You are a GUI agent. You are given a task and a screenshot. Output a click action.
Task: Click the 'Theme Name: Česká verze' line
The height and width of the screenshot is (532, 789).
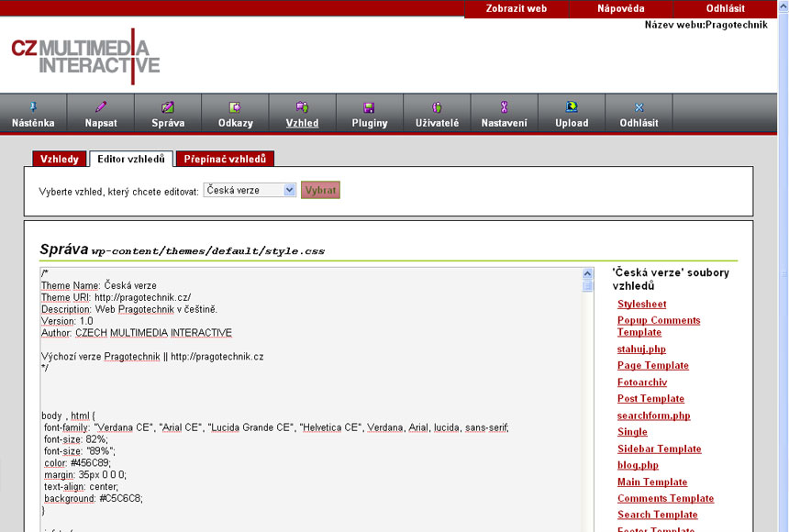click(99, 285)
